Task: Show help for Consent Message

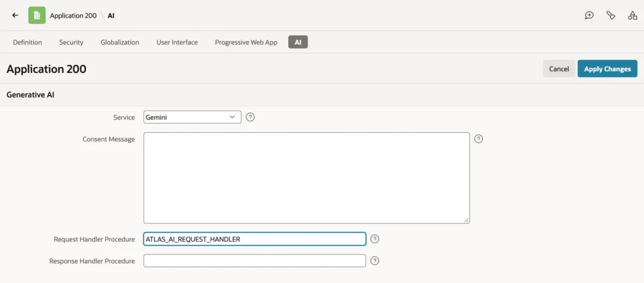Action: point(479,139)
